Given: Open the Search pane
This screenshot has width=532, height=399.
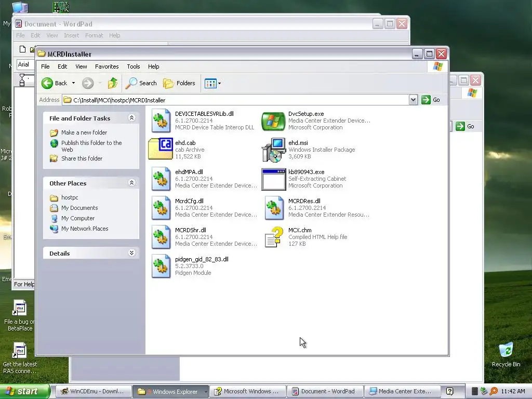Looking at the screenshot, I should coord(141,83).
